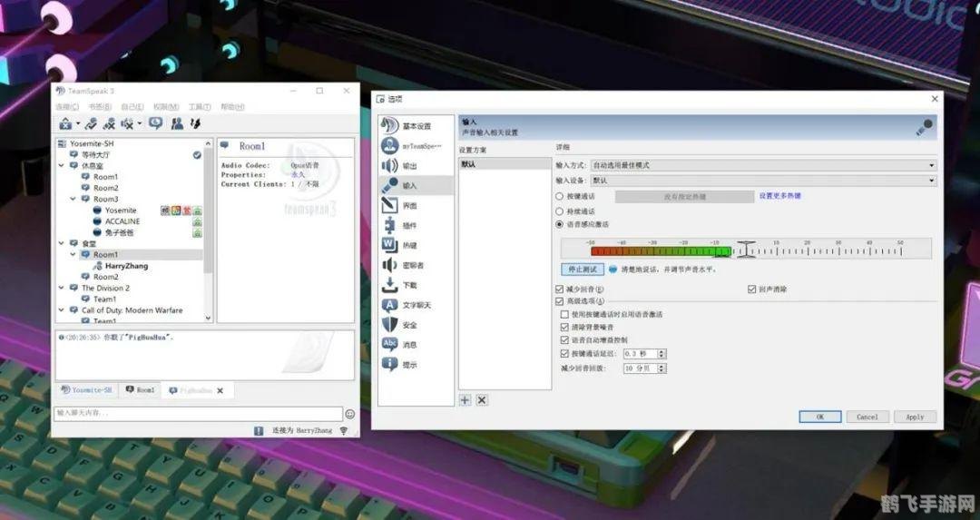
Task: Enable voice activation while using push-to-talk checkbox
Action: (x=564, y=314)
